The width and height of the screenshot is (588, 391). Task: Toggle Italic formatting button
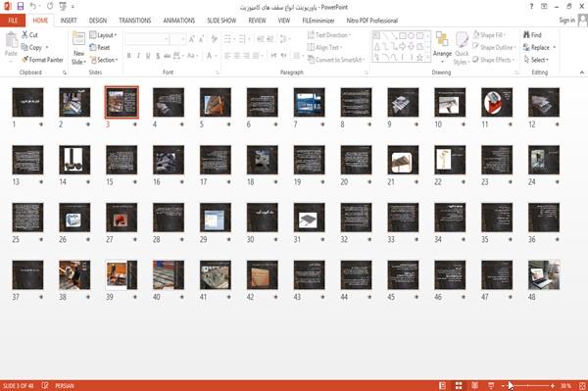tap(138, 56)
